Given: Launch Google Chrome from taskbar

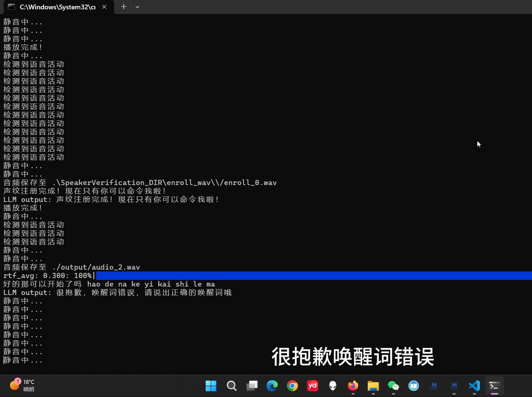Looking at the screenshot, I should [x=292, y=386].
